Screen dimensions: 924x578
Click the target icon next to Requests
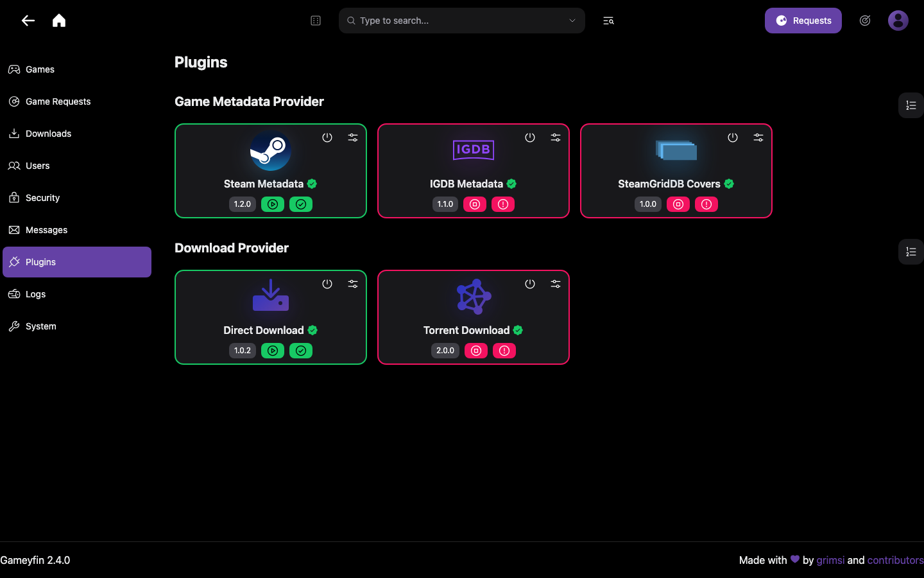pos(865,21)
